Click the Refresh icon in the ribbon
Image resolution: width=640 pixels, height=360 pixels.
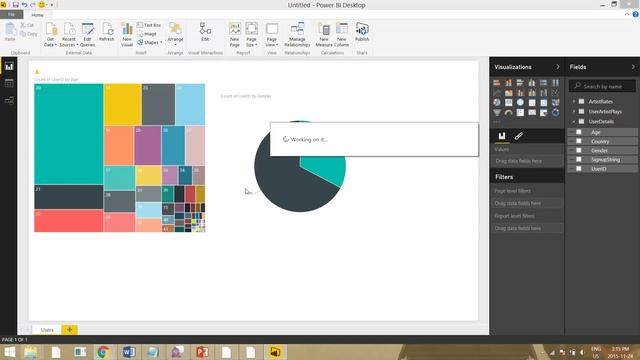(x=107, y=32)
